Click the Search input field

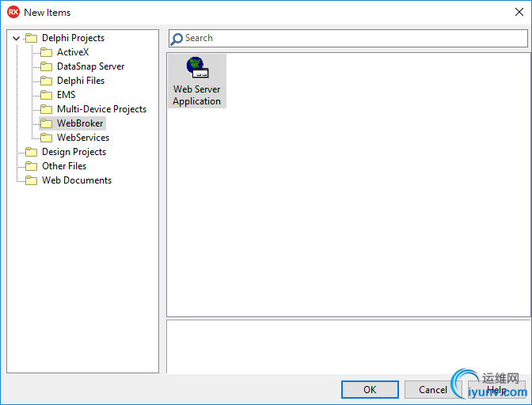[x=348, y=38]
